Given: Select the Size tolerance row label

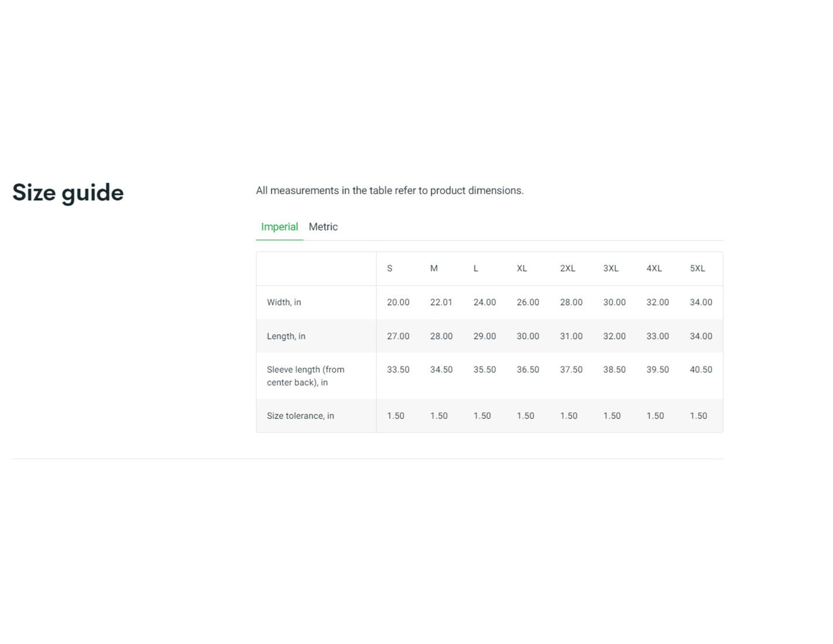Looking at the screenshot, I should [x=300, y=416].
